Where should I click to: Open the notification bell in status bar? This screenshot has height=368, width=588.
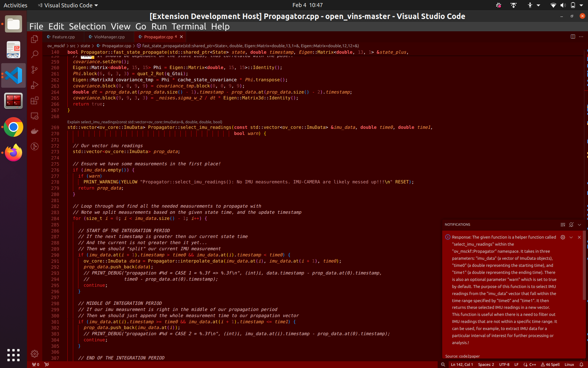click(581, 365)
